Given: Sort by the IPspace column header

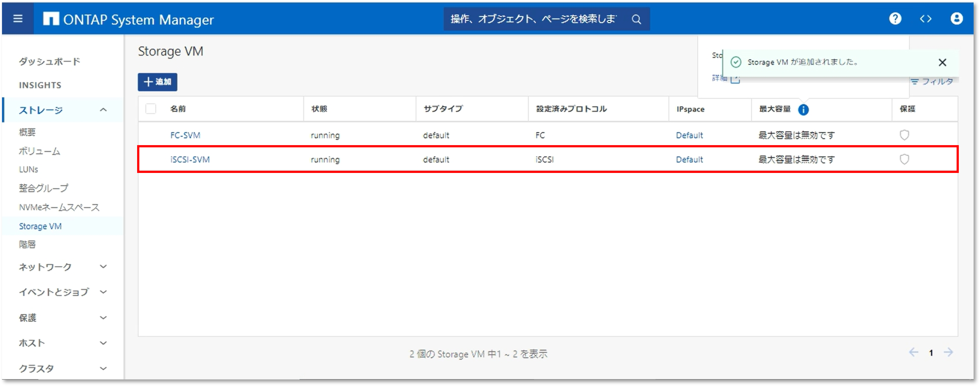Looking at the screenshot, I should click(690, 109).
